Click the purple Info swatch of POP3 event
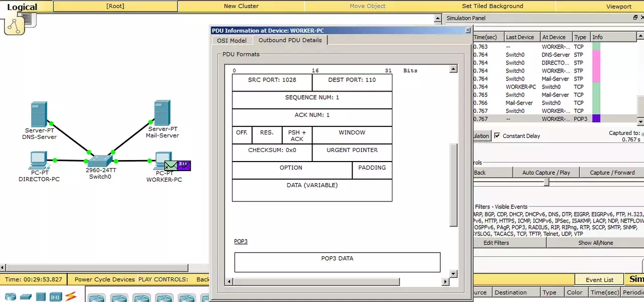The width and height of the screenshot is (644, 302). click(596, 119)
